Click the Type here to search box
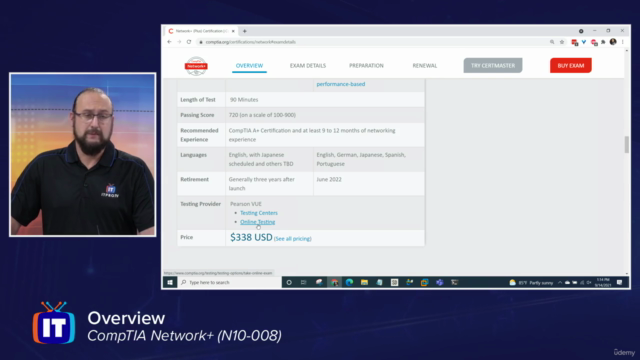 click(x=229, y=282)
